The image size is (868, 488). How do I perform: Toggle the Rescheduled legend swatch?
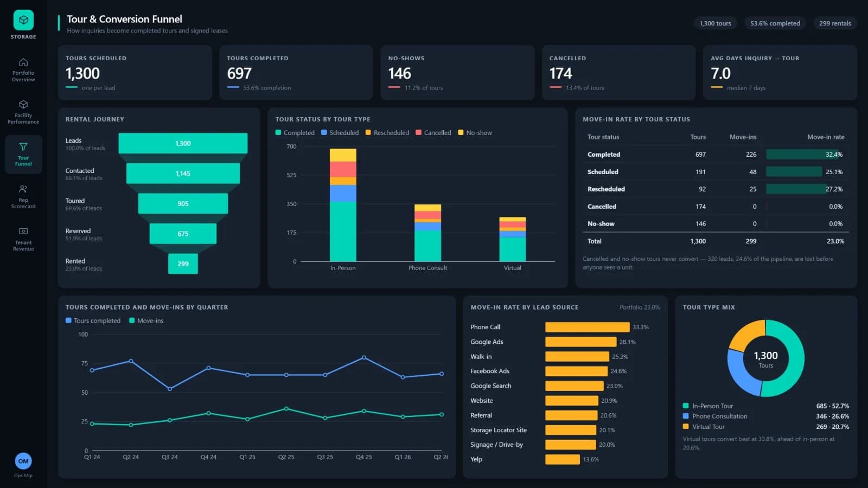pos(368,133)
